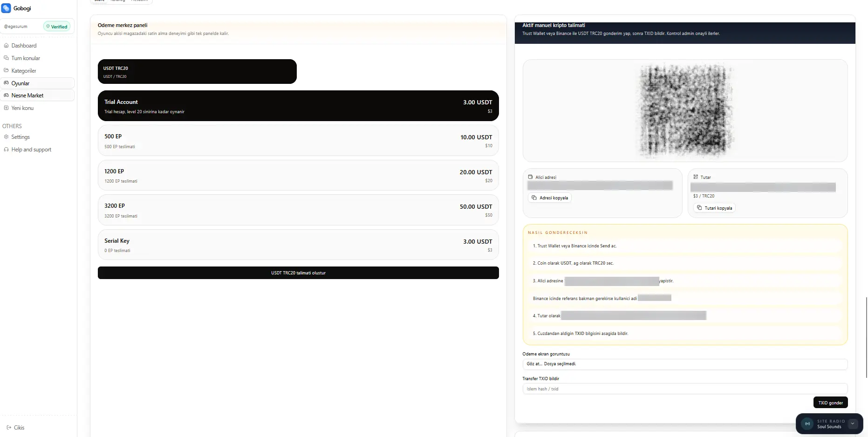Viewport: 868px width, 437px height.
Task: Click the Göz at file chooser
Action: pyautogui.click(x=534, y=364)
